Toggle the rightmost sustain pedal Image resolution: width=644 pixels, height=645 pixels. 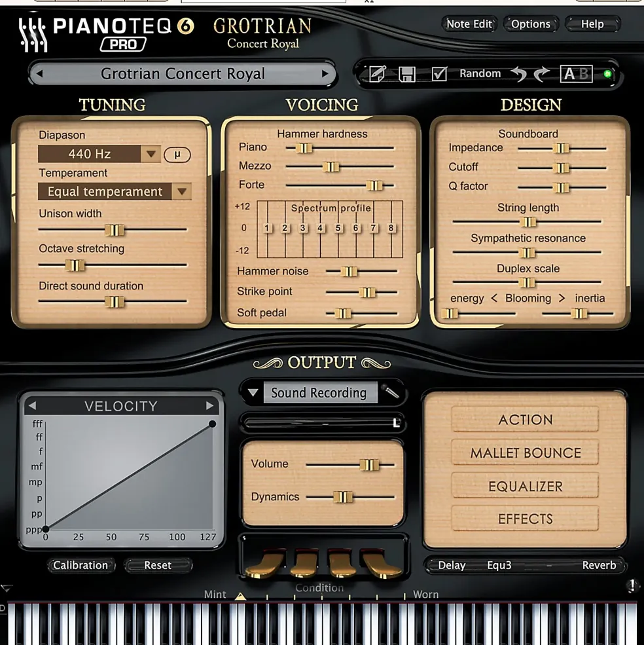[x=380, y=564]
